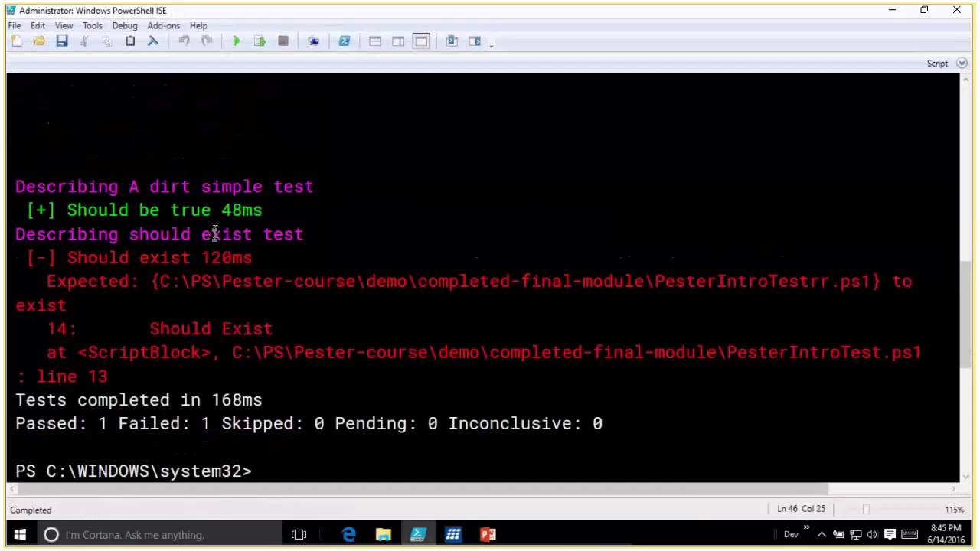Viewport: 980px width, 551px height.
Task: Open battery power tray icon
Action: tap(839, 534)
